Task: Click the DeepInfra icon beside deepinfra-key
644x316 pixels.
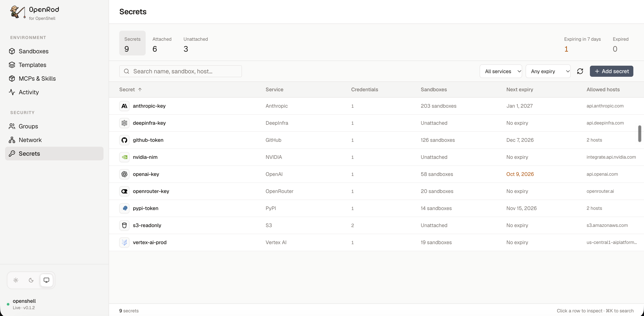Action: pos(124,123)
